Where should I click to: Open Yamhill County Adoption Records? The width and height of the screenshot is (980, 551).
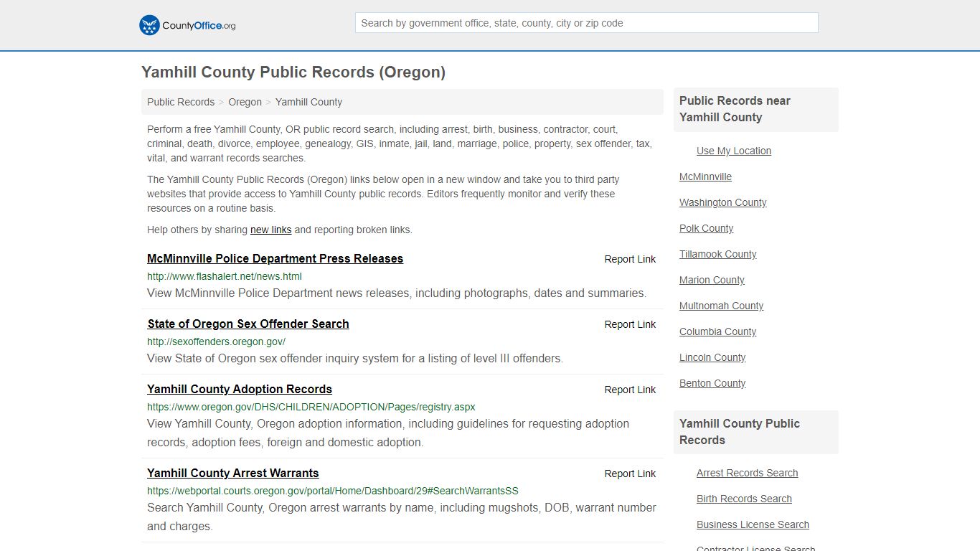240,389
